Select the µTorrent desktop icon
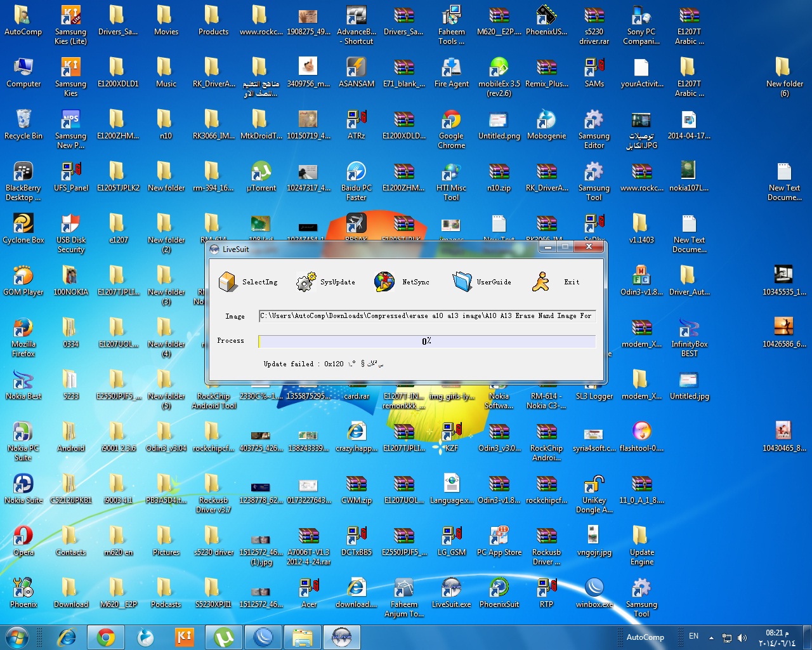Viewport: 812px width, 650px height. [x=261, y=176]
